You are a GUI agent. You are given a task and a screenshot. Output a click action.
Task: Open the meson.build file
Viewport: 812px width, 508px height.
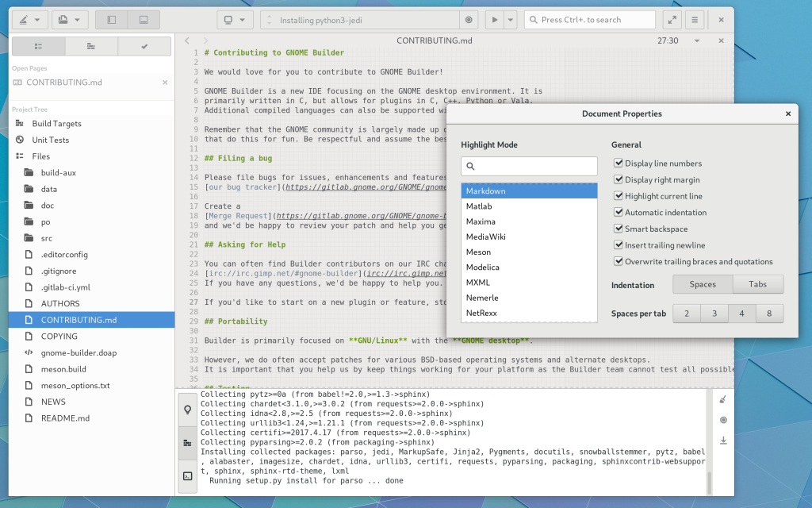[92, 369]
